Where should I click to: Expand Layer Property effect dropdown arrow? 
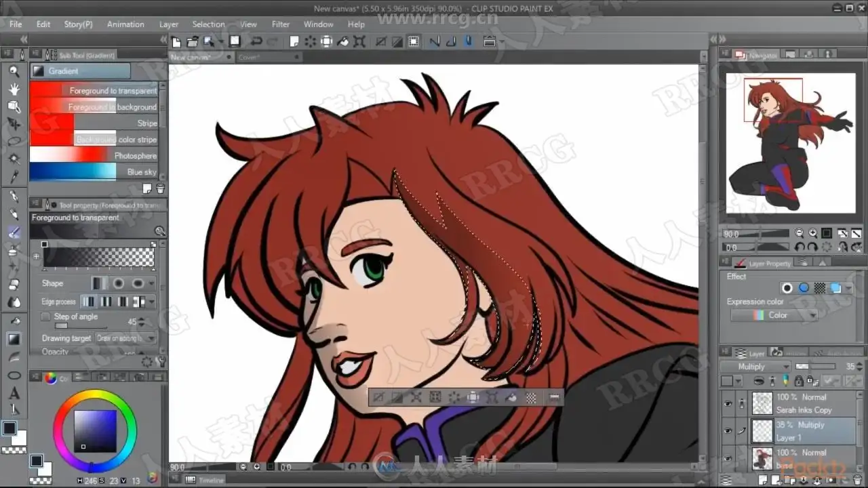tap(848, 289)
